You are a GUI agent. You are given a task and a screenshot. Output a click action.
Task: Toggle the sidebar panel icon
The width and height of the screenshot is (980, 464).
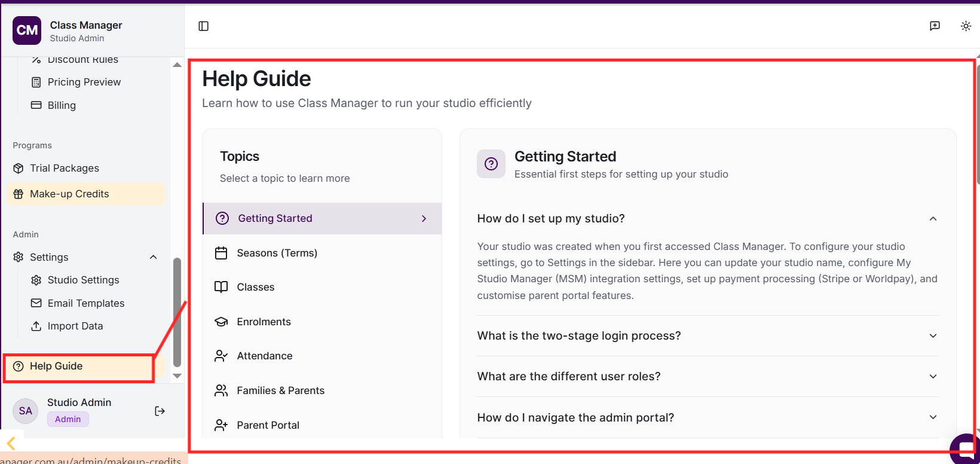204,26
